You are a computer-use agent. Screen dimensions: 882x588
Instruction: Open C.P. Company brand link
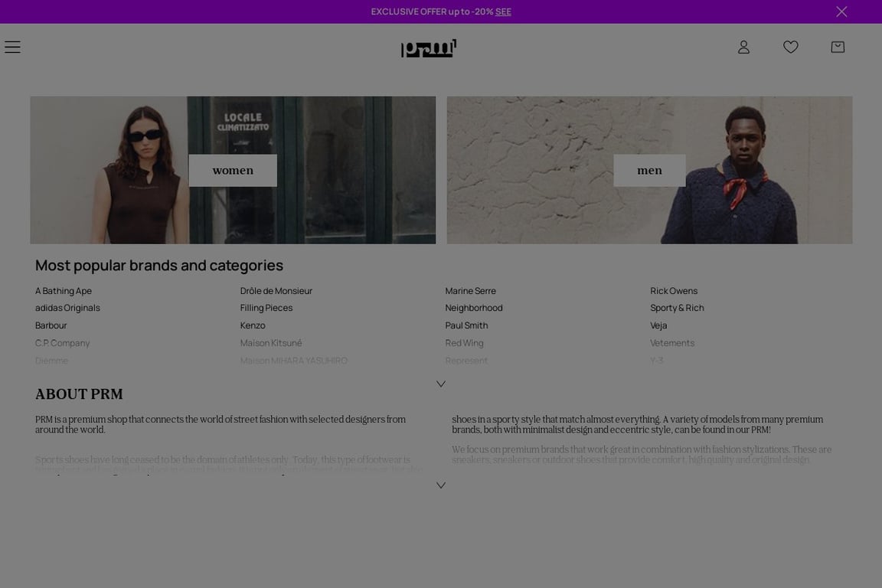click(63, 343)
